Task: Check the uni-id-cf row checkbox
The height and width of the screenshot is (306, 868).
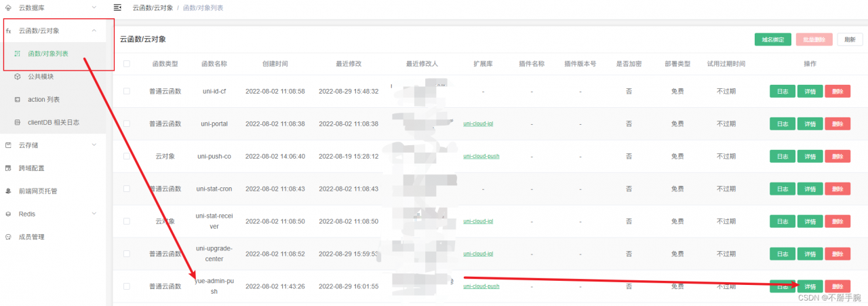Action: click(x=127, y=91)
